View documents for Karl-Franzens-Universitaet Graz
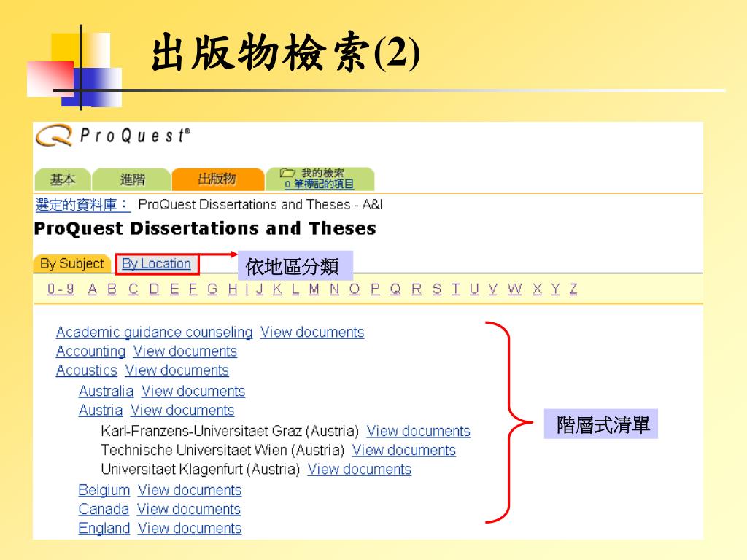 (418, 432)
